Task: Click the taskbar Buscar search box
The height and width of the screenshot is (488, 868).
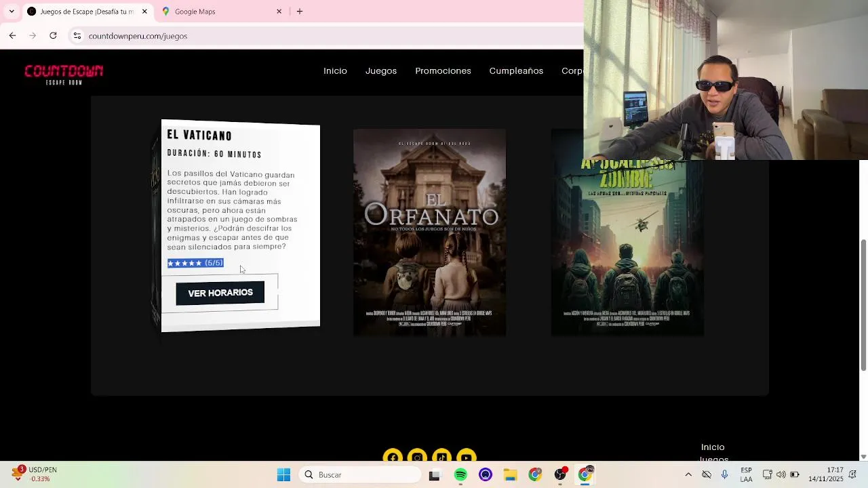Action: [360, 475]
